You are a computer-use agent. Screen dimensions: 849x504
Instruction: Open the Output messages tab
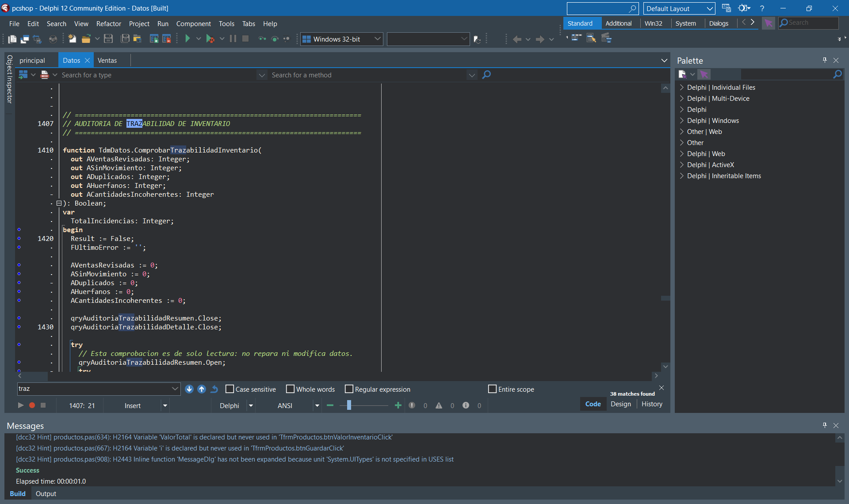[46, 494]
